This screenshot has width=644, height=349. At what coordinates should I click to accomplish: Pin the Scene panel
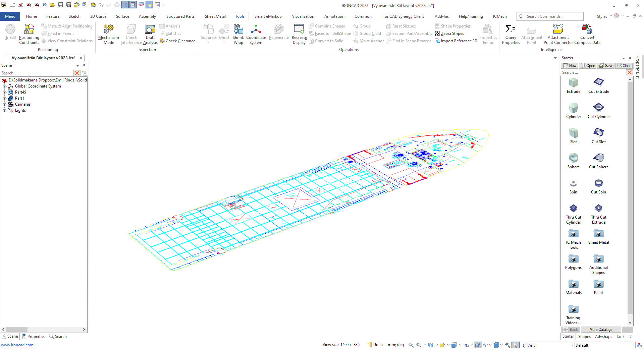tap(84, 65)
